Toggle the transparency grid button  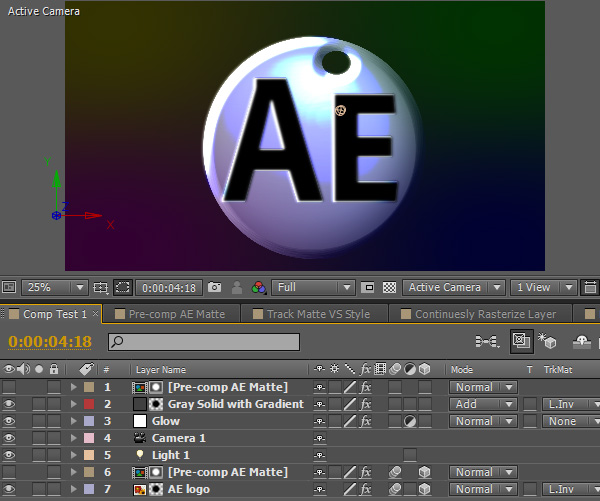pyautogui.click(x=389, y=288)
